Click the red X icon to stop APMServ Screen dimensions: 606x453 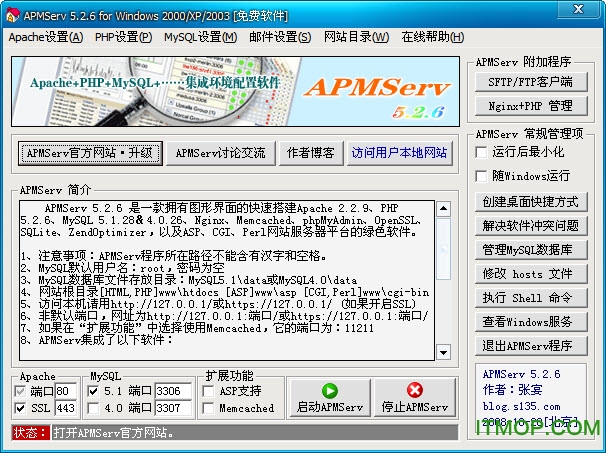415,390
